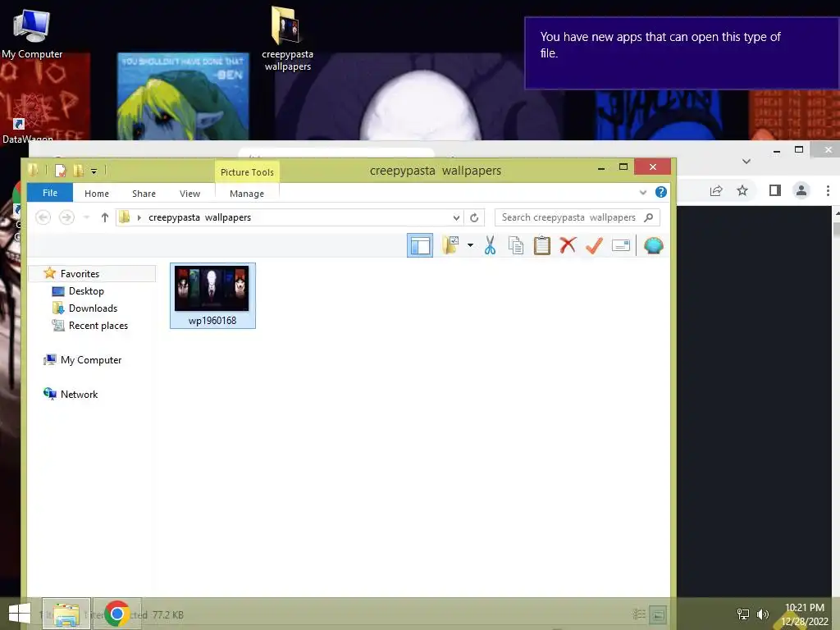Click the red X Delete icon
Image resolution: width=840 pixels, height=630 pixels.
568,245
